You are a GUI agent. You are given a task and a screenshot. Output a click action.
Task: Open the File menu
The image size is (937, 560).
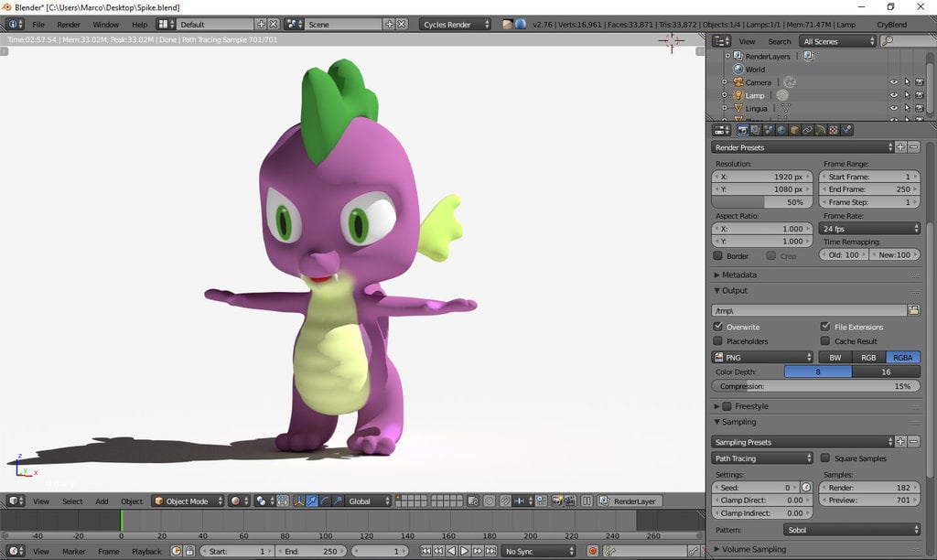pyautogui.click(x=38, y=25)
